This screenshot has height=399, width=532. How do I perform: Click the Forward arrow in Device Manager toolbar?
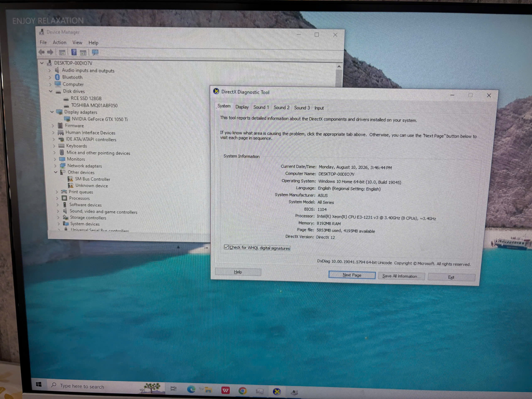pos(50,52)
